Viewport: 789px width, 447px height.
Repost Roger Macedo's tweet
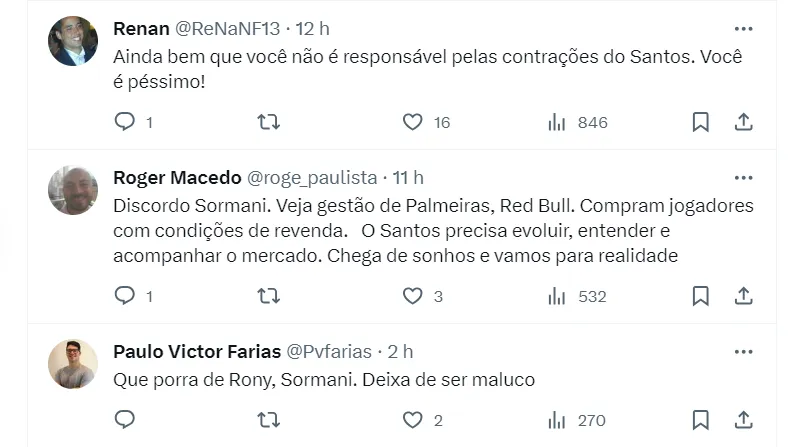269,296
